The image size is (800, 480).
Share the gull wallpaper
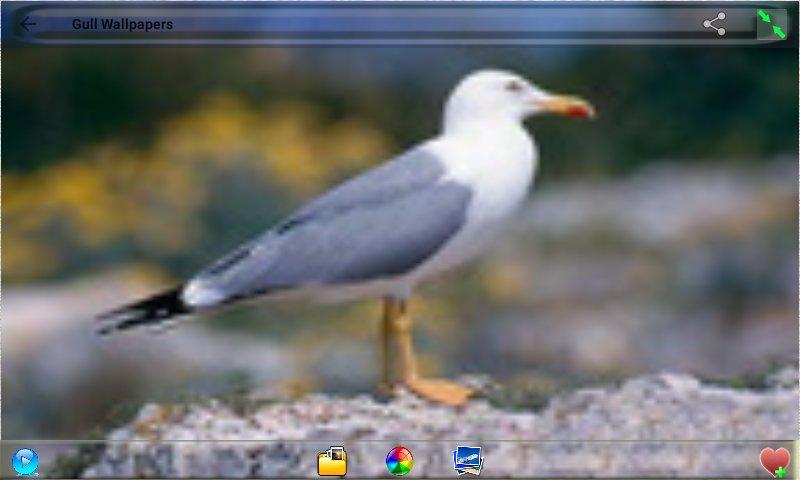tap(714, 24)
